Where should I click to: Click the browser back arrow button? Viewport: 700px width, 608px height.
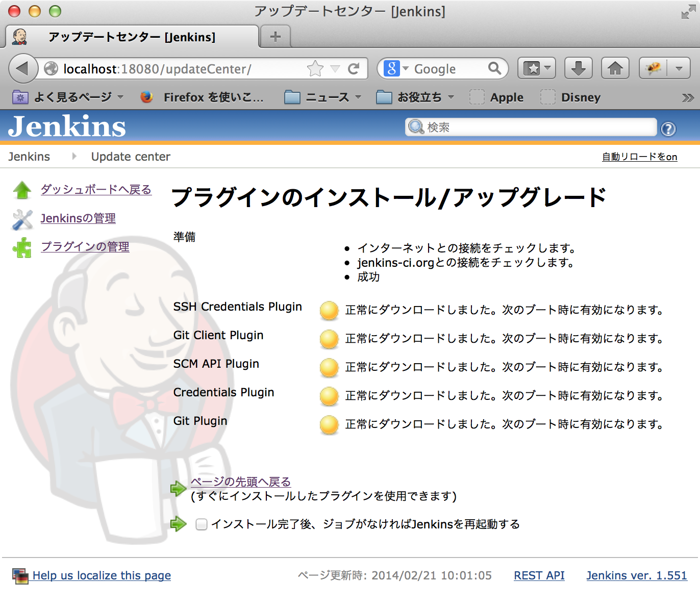click(23, 68)
